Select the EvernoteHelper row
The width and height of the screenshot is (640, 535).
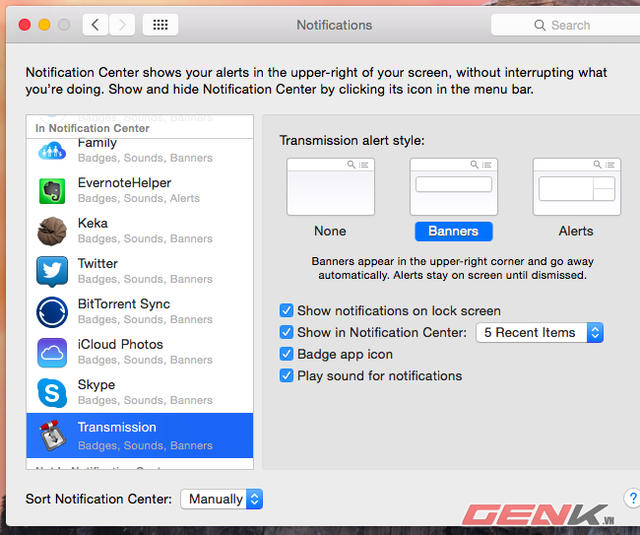(140, 191)
